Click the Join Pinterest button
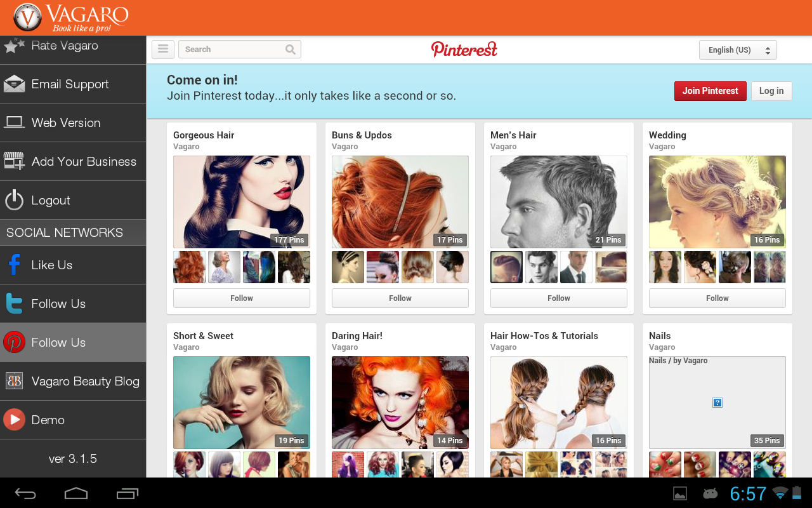 [710, 91]
